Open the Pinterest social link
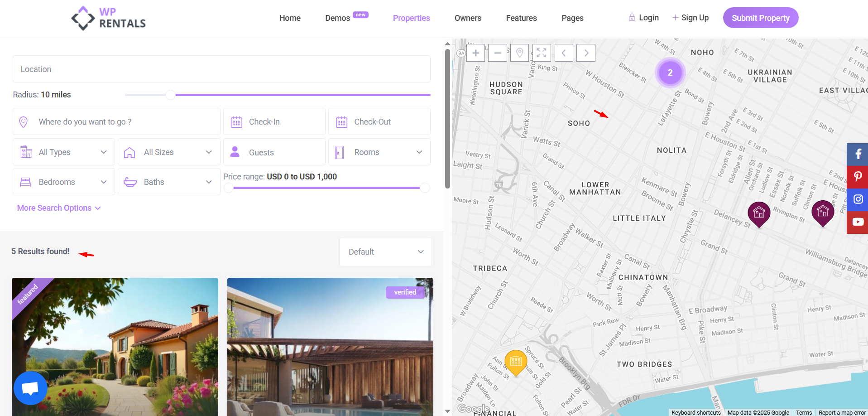The width and height of the screenshot is (868, 416). tap(858, 177)
